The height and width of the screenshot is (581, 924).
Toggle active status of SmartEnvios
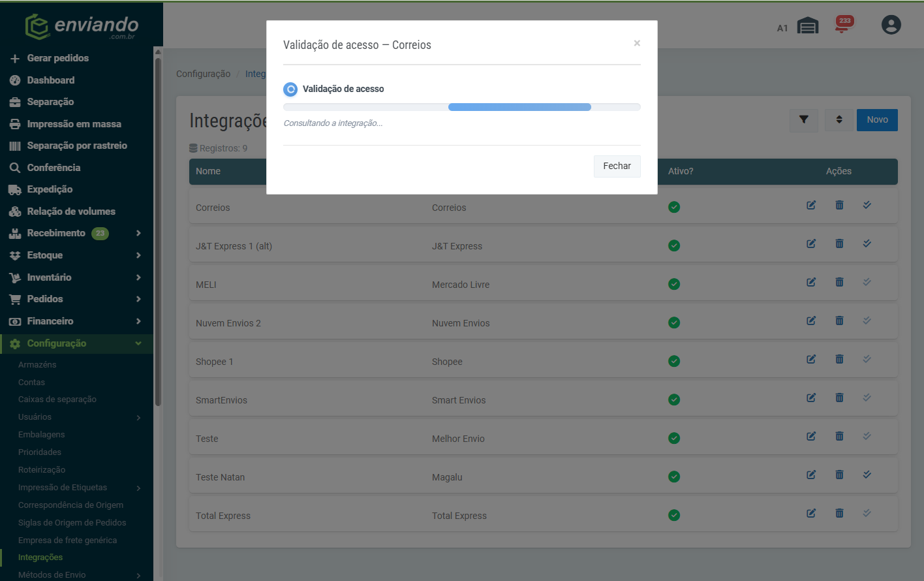pos(674,400)
